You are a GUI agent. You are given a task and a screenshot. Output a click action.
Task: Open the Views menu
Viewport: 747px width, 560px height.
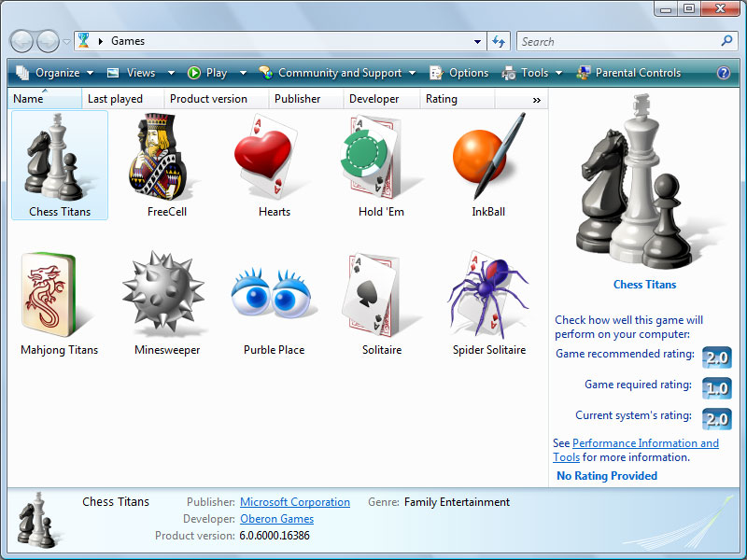point(141,73)
